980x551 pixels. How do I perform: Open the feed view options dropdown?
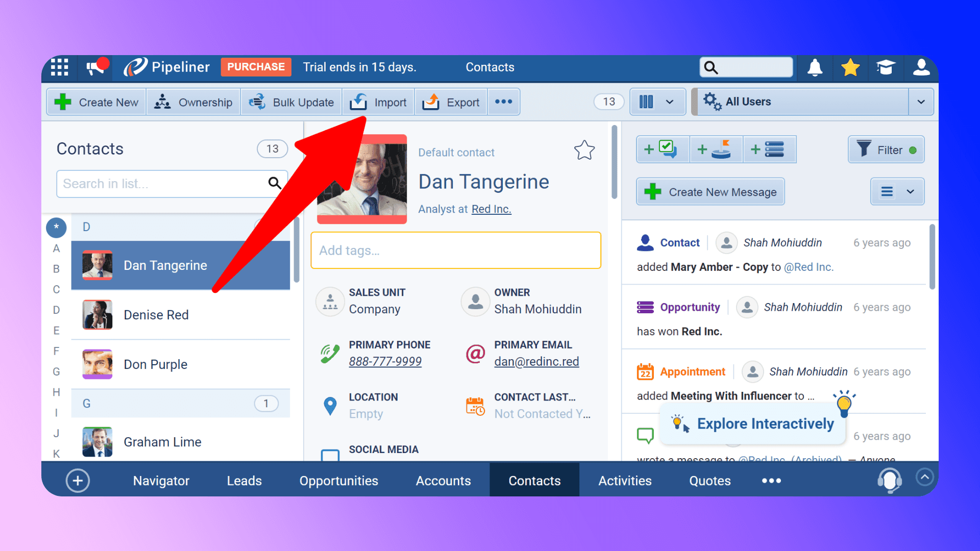click(897, 192)
